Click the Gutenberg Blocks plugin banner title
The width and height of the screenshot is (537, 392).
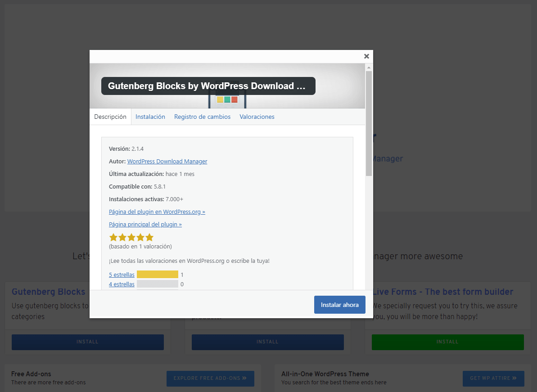pyautogui.click(x=208, y=86)
